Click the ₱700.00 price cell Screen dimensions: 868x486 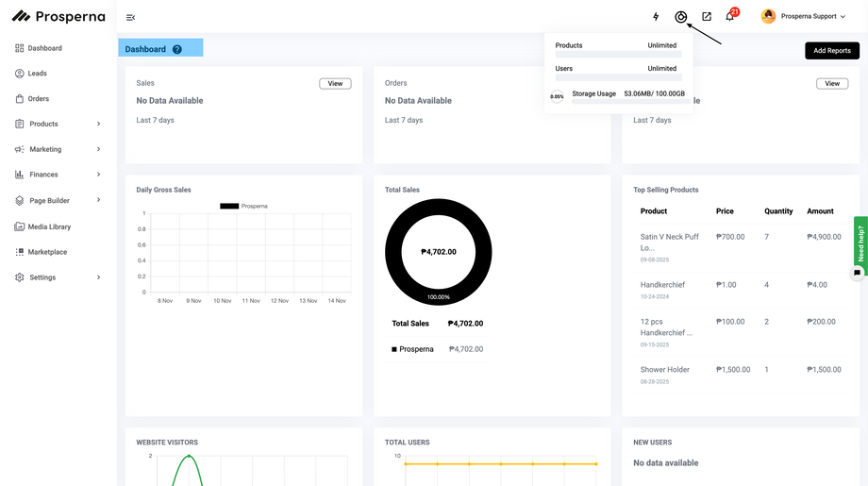tap(730, 237)
